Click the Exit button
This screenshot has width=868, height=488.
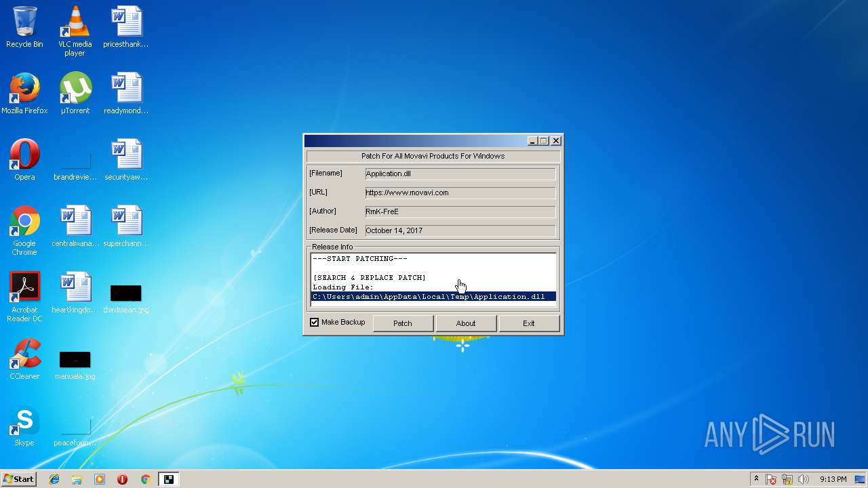(x=528, y=323)
